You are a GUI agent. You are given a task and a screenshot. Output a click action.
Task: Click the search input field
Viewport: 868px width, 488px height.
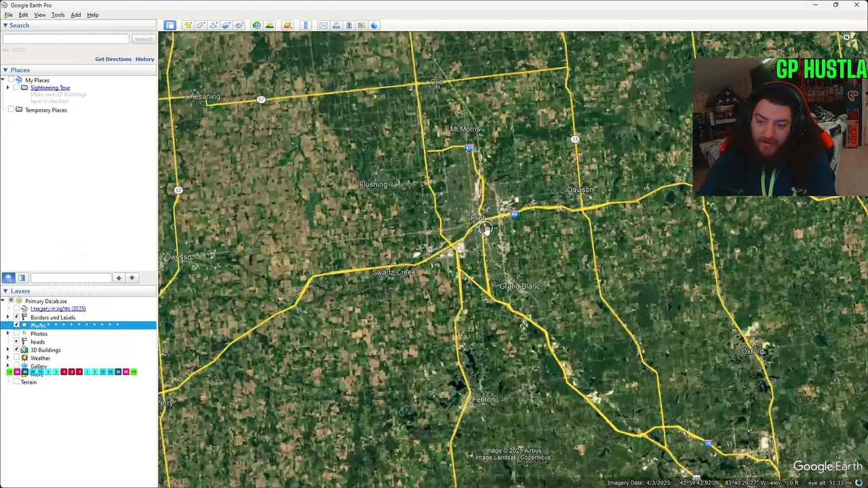coord(66,39)
